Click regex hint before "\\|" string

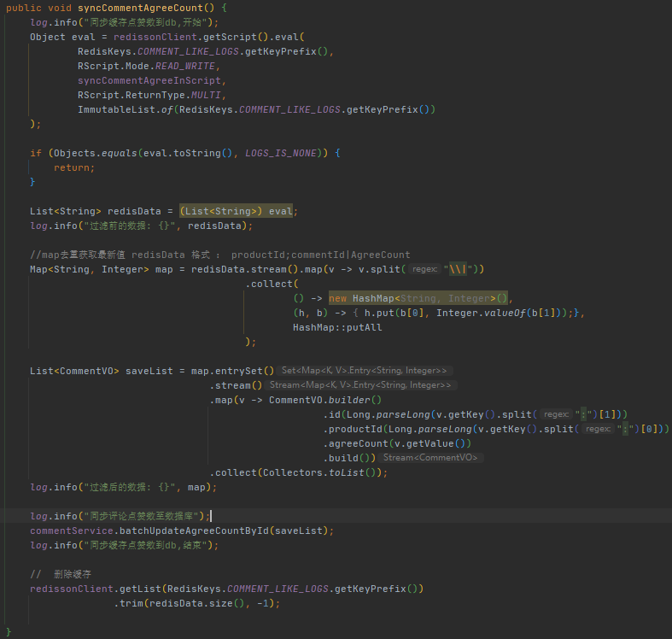tap(424, 269)
